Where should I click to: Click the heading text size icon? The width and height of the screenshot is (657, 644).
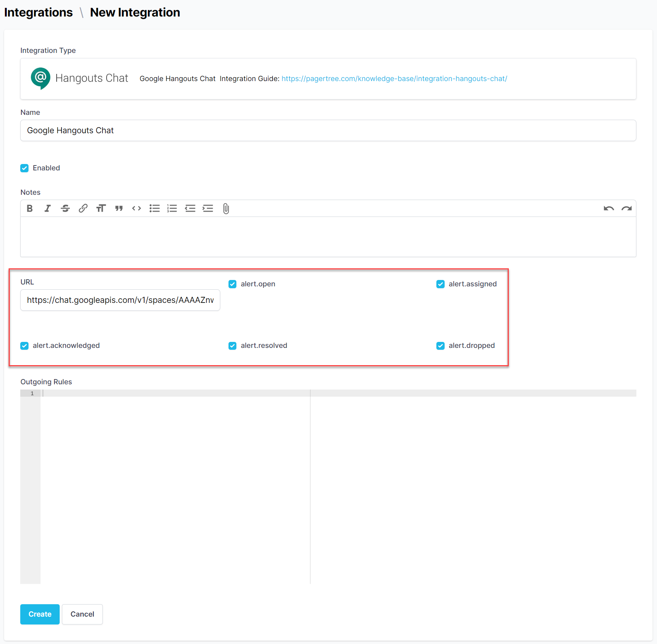(x=101, y=209)
